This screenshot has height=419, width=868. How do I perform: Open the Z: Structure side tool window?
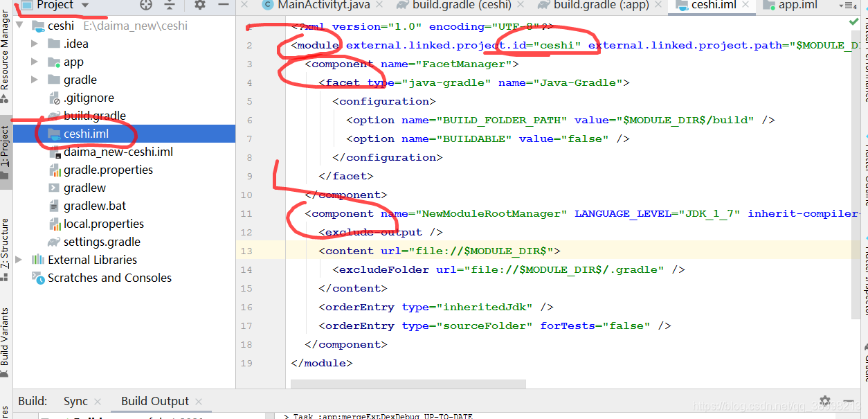coord(6,249)
